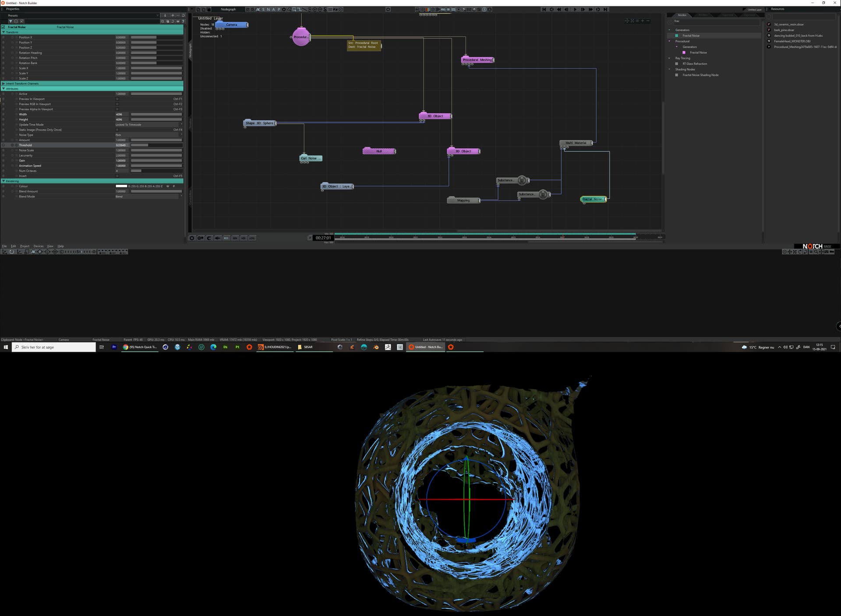Click gear icon below the nodegraph
This screenshot has width=841, height=616.
[192, 238]
